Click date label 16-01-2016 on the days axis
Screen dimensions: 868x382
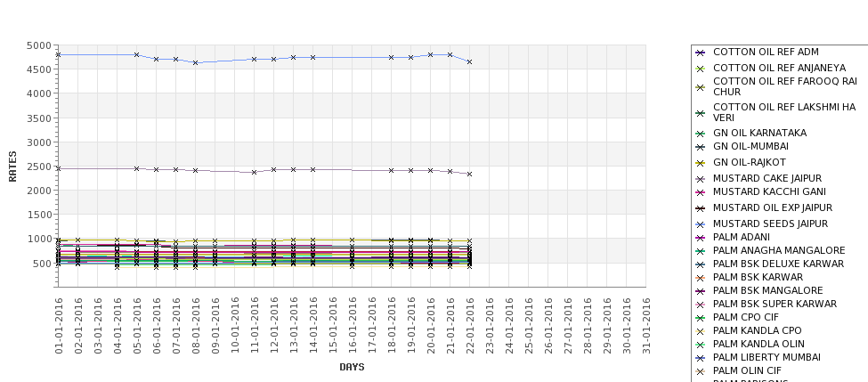(x=352, y=326)
